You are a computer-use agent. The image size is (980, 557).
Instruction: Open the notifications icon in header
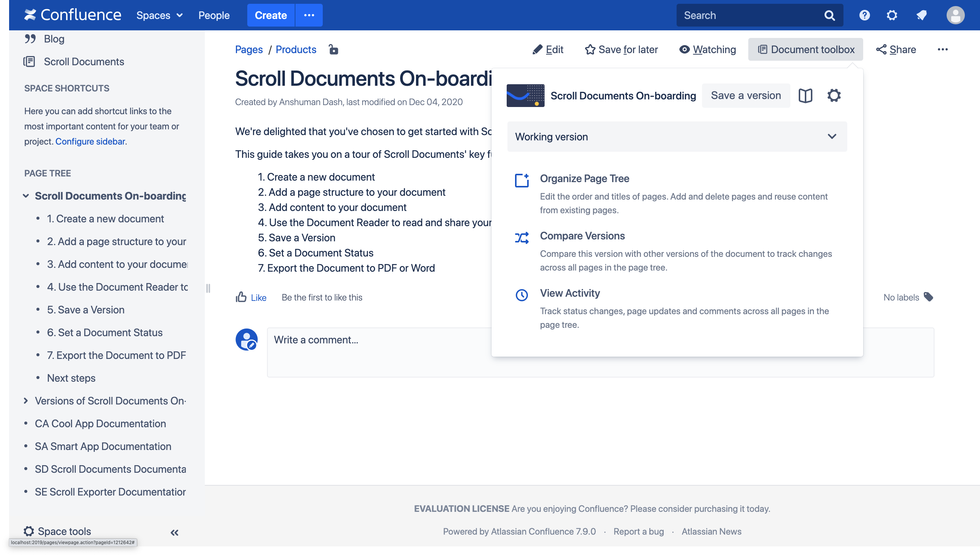[x=922, y=15]
